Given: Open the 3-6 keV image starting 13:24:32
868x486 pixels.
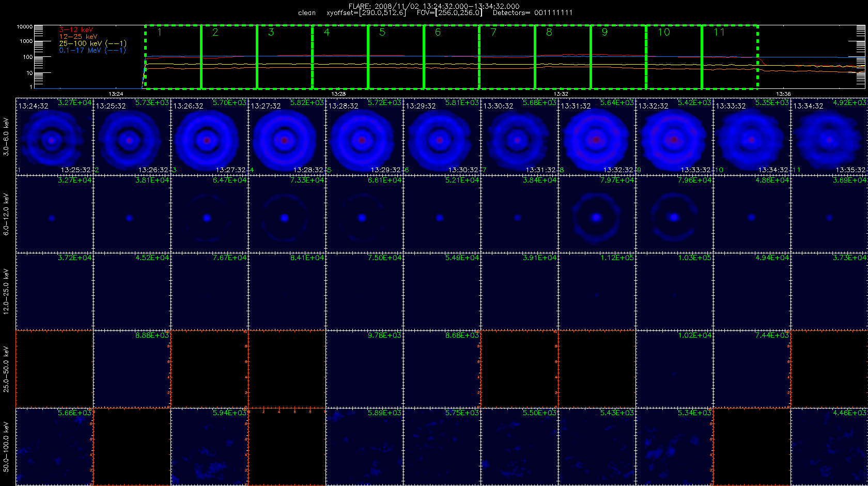Looking at the screenshot, I should (x=54, y=136).
